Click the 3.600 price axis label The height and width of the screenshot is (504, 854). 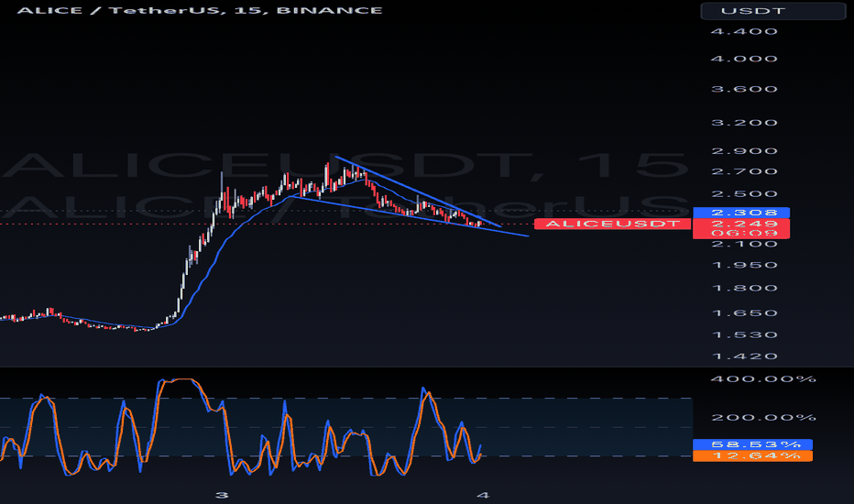(744, 89)
